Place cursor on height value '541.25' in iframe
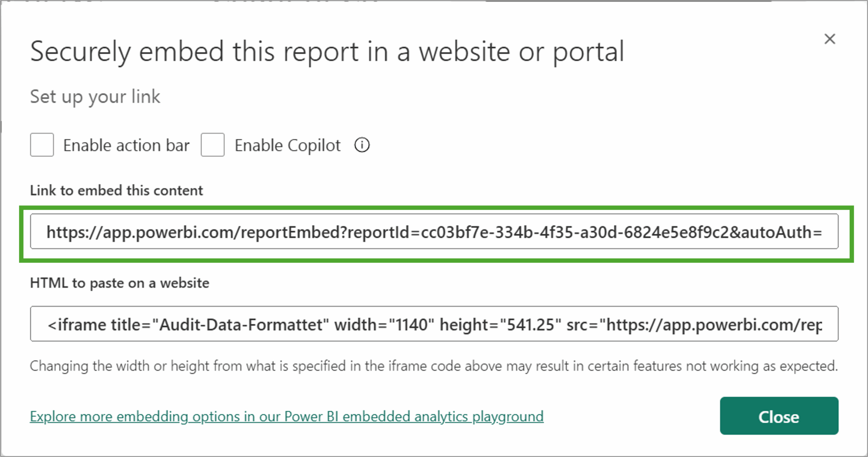868x457 pixels. point(530,325)
